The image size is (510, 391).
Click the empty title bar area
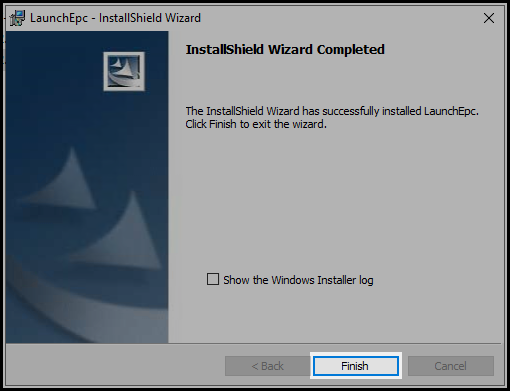(x=340, y=18)
